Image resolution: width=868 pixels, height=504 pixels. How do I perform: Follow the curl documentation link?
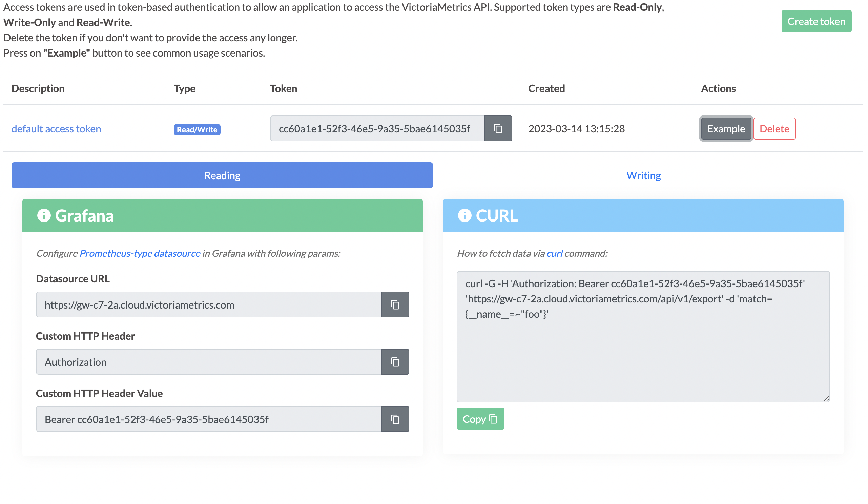coord(555,254)
